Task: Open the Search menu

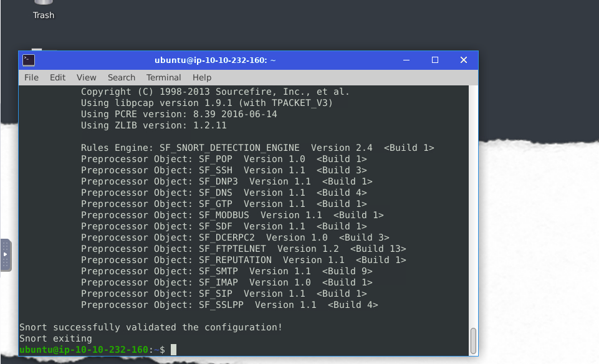Action: pyautogui.click(x=121, y=77)
